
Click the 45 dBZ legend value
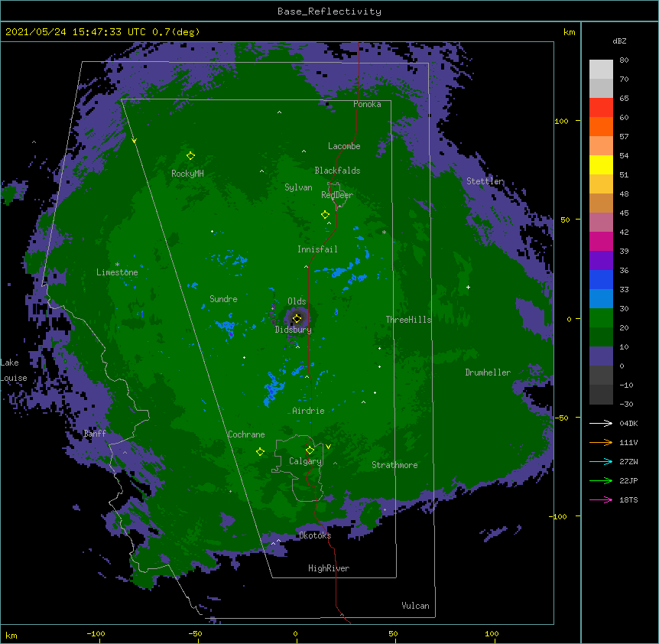[x=624, y=213]
